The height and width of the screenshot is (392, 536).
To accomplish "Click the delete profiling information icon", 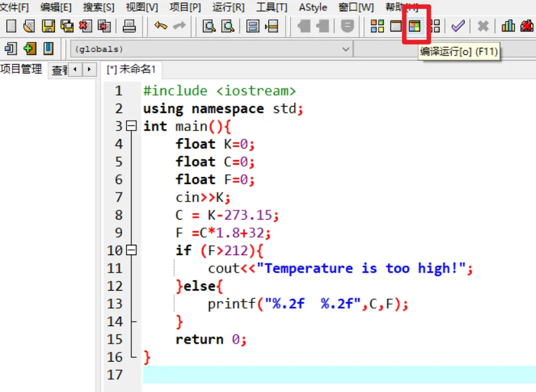I will (x=527, y=26).
